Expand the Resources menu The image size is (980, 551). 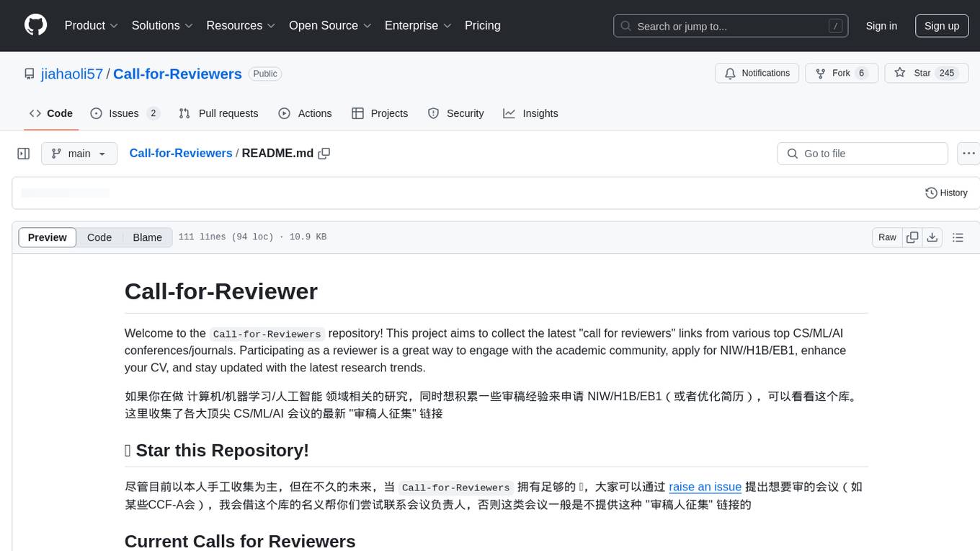241,25
